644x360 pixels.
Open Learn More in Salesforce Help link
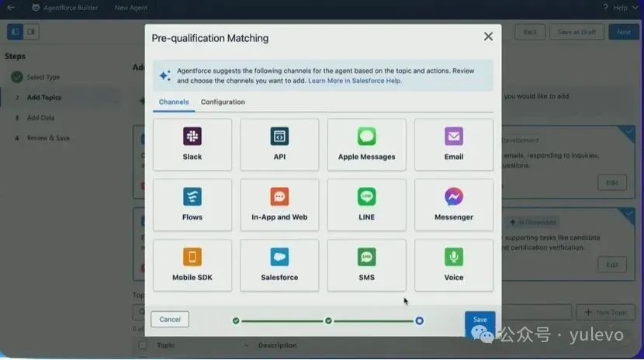[x=355, y=81]
